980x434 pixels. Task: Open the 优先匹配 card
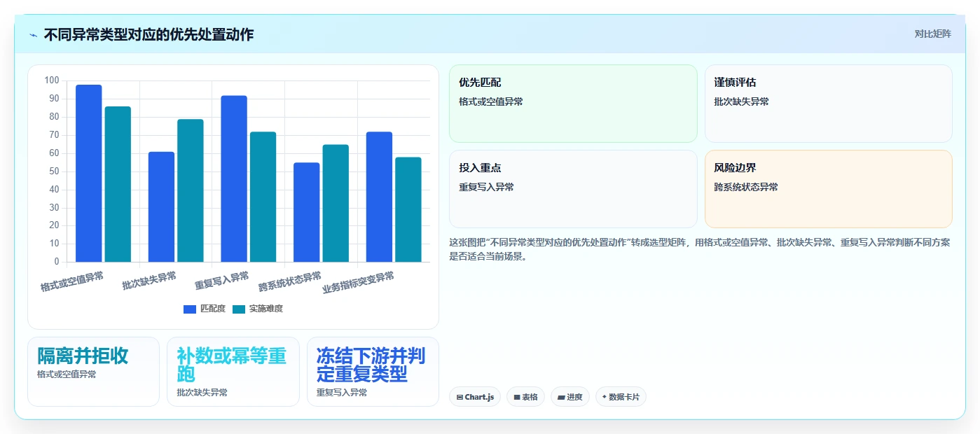point(573,104)
